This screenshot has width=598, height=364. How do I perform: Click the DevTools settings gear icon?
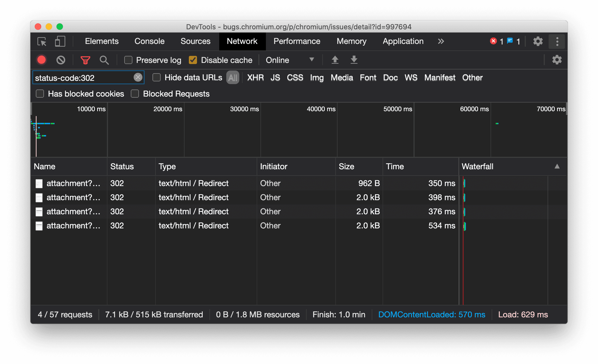(537, 41)
